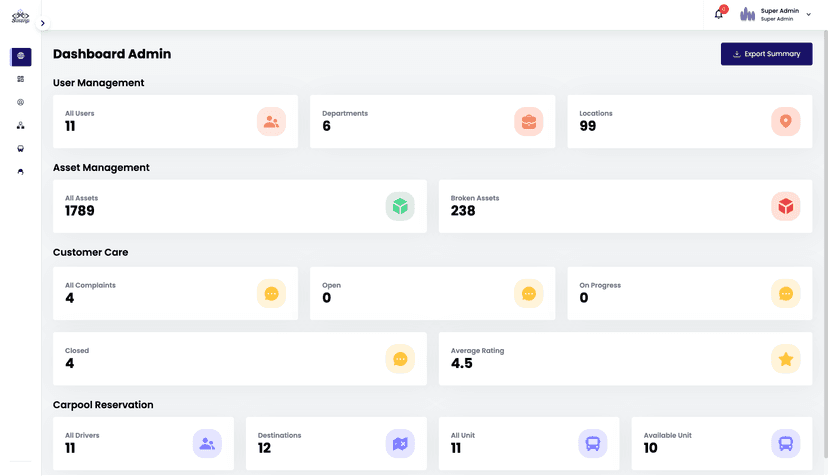Click the Export Summary button
Viewport: 828px width, 476px height.
pyautogui.click(x=766, y=54)
